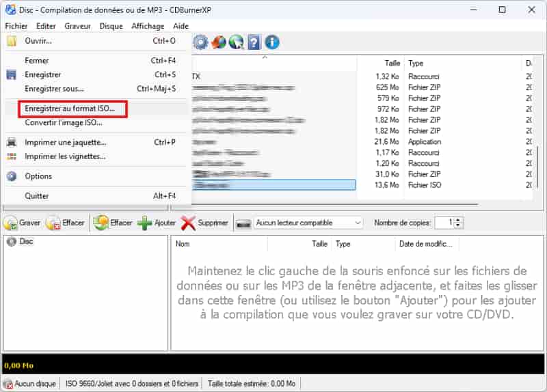Viewport: 547px width, 392px height.
Task: Click the globe icon beside Options
Action: pyautogui.click(x=12, y=176)
